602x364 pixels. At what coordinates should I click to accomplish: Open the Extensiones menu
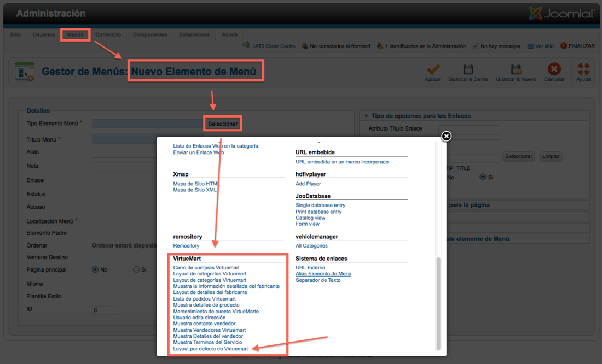pos(195,34)
